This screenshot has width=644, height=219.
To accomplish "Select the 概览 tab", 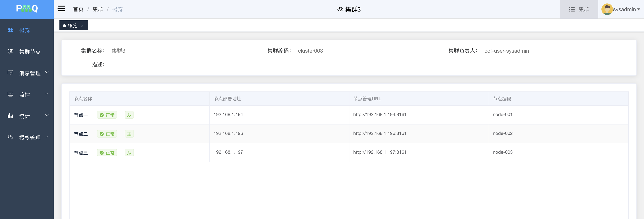I will click(x=72, y=26).
